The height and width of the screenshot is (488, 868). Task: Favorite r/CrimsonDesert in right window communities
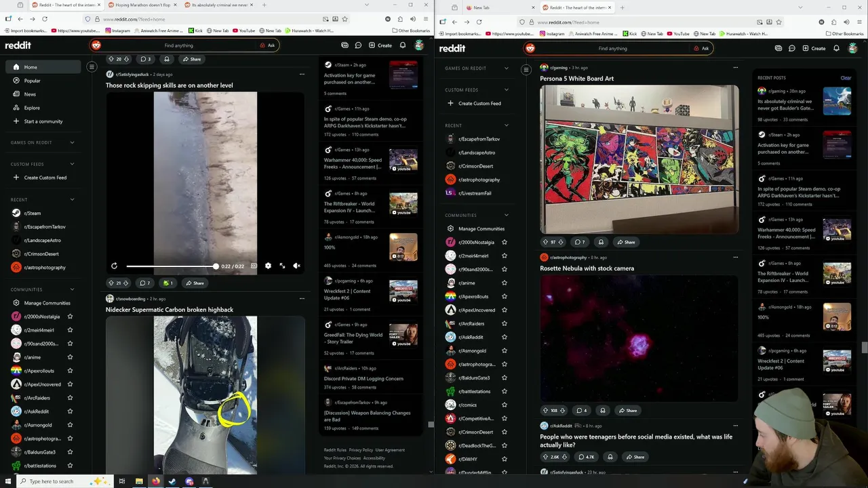[504, 432]
